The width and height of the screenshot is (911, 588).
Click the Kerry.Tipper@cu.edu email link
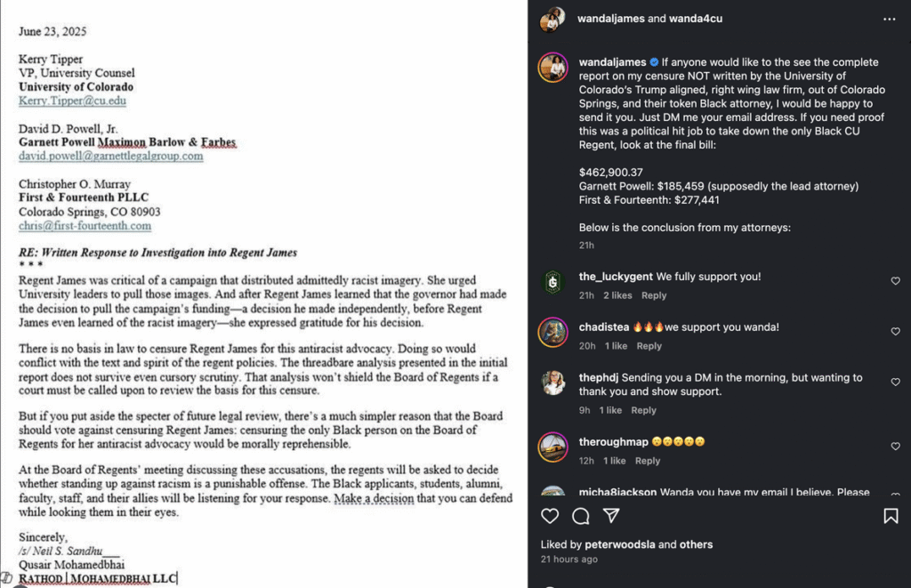pos(72,101)
